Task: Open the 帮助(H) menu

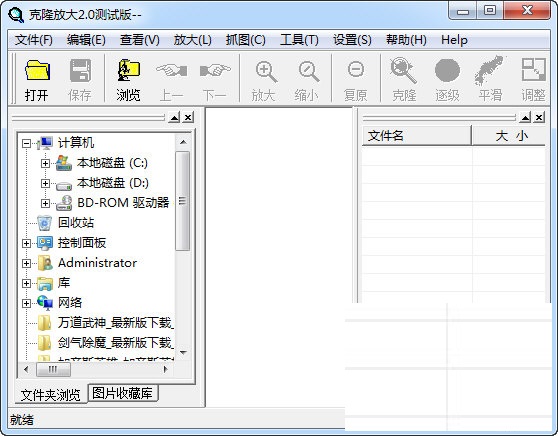Action: tap(406, 40)
